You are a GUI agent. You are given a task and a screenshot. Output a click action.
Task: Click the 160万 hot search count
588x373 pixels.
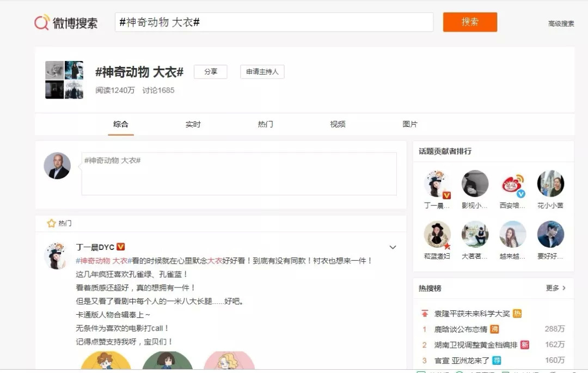pos(555,360)
